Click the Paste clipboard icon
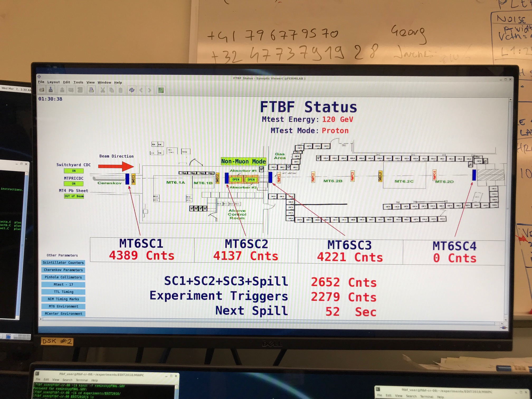Screen dimensions: 532x399 (120, 90)
